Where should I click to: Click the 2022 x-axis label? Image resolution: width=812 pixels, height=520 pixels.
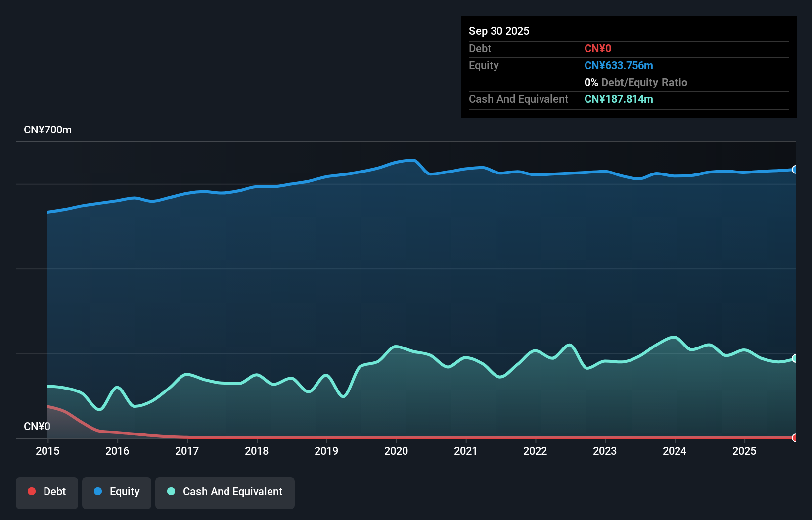(x=535, y=451)
